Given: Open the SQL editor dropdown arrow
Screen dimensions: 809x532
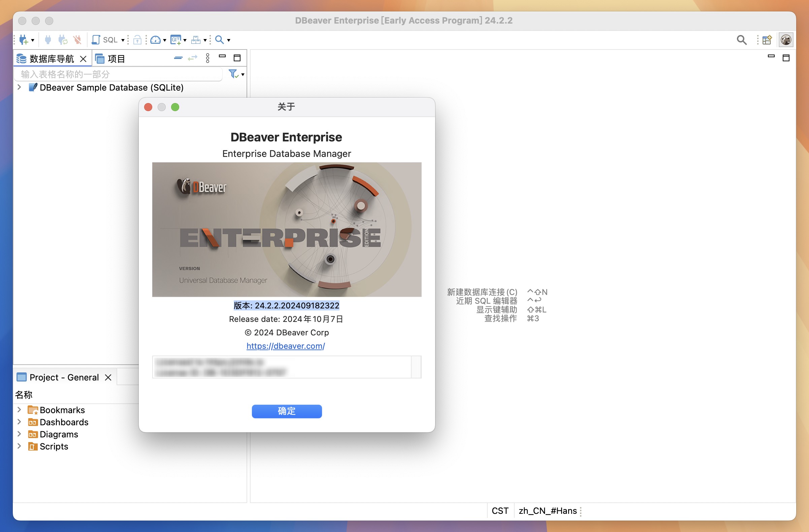Looking at the screenshot, I should click(x=123, y=40).
